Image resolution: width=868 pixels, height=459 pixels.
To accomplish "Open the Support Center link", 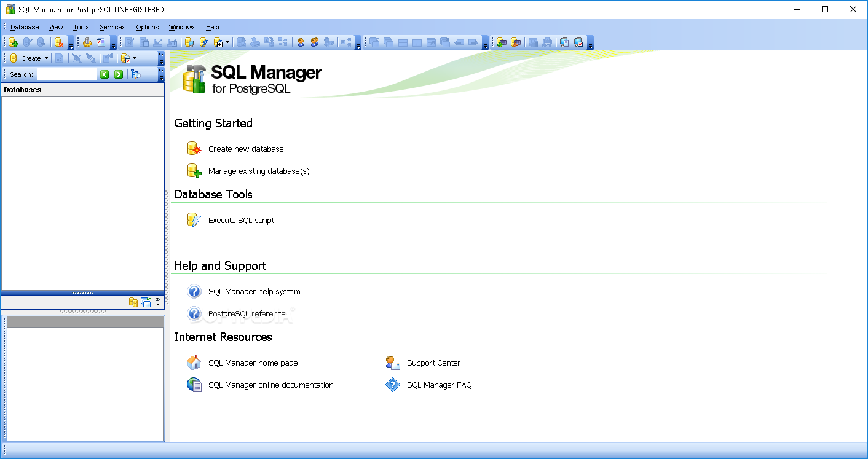I will 433,363.
